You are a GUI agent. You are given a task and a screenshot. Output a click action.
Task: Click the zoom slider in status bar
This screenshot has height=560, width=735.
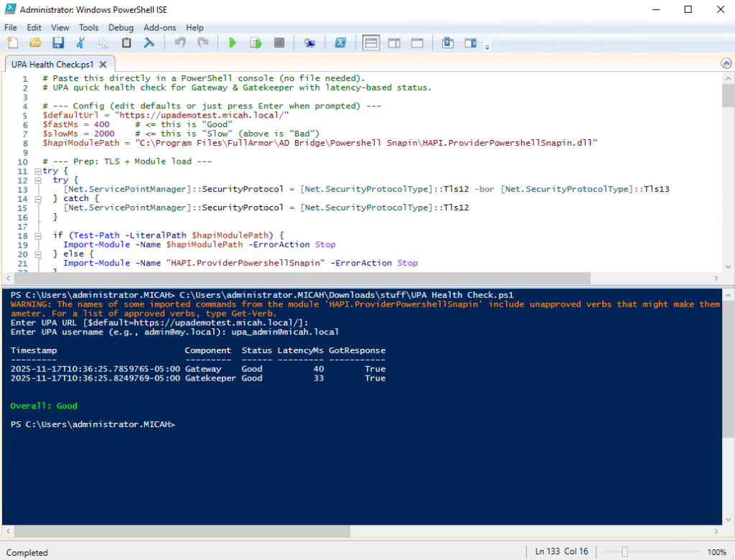pos(626,551)
